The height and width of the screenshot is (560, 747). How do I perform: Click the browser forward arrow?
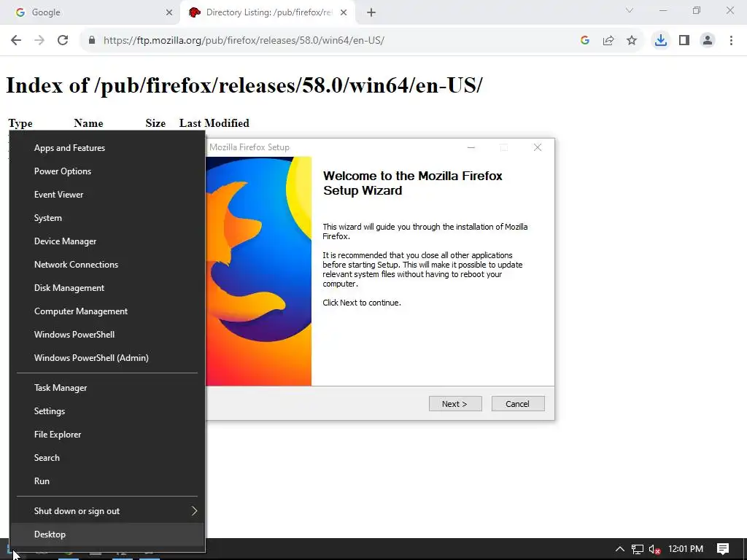click(39, 41)
